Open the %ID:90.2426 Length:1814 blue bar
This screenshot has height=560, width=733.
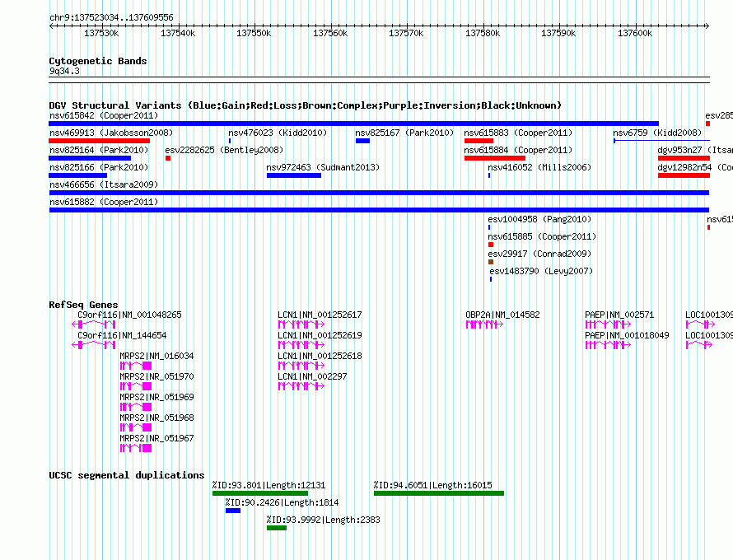click(233, 511)
